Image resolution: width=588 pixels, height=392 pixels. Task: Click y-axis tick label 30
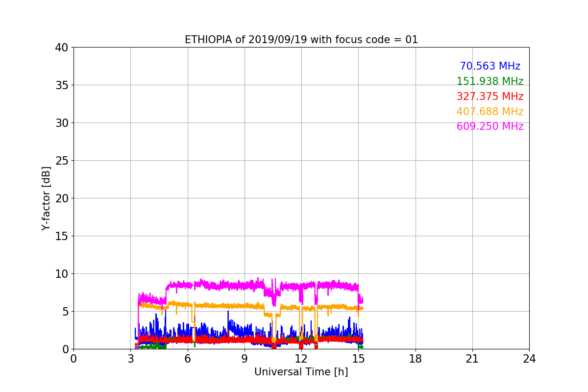click(62, 123)
